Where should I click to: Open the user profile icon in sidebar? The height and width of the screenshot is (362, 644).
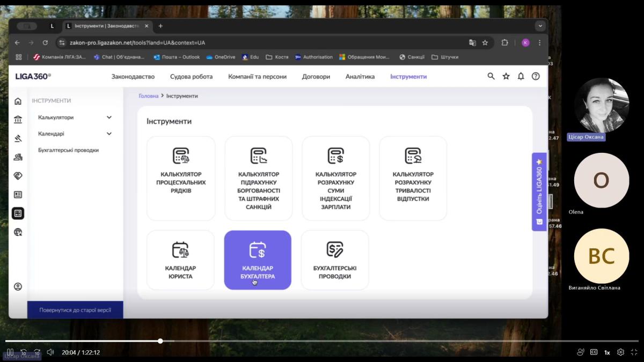[18, 286]
